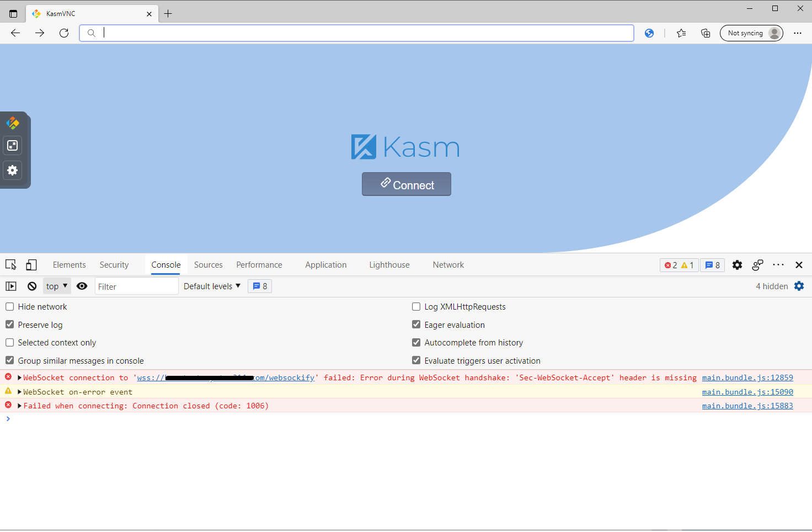Open the Default levels dropdown

212,286
